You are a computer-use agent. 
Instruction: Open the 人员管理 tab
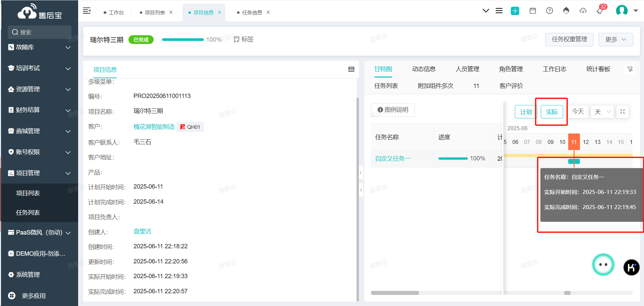(467, 69)
